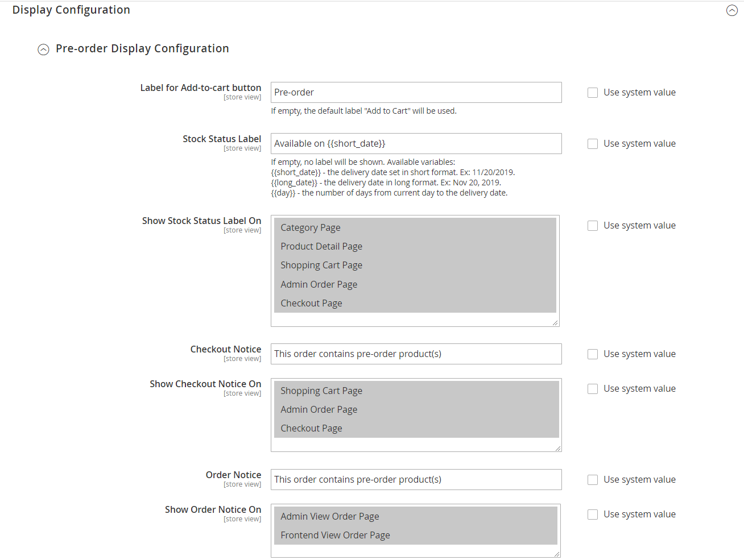Screen dimensions: 744x560
Task: Select Shopping Cart Page in Checkout Notice list
Action: (321, 391)
